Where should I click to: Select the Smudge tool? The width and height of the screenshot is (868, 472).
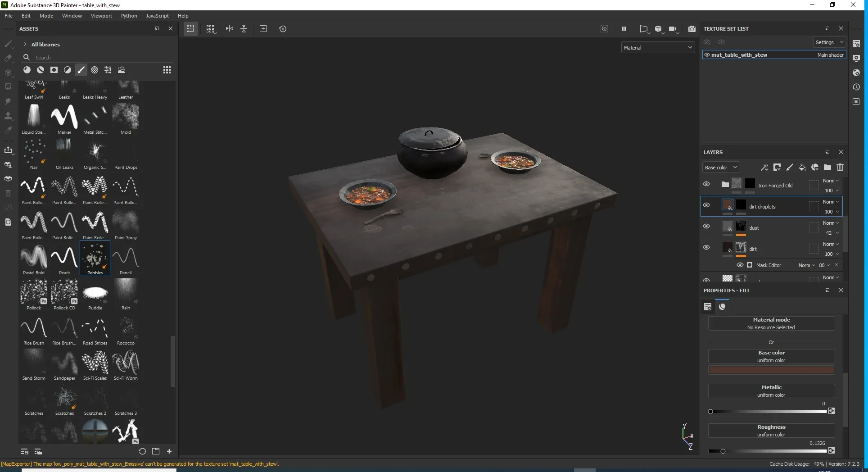[8, 101]
